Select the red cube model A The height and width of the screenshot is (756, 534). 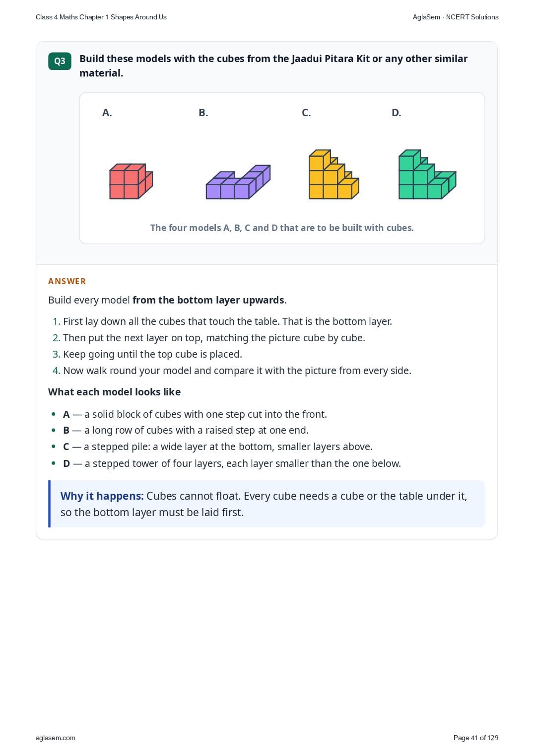tap(131, 181)
